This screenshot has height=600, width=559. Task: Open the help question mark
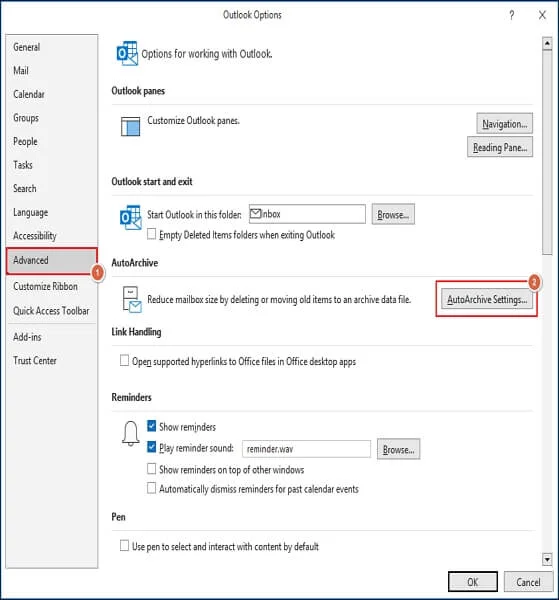point(512,15)
